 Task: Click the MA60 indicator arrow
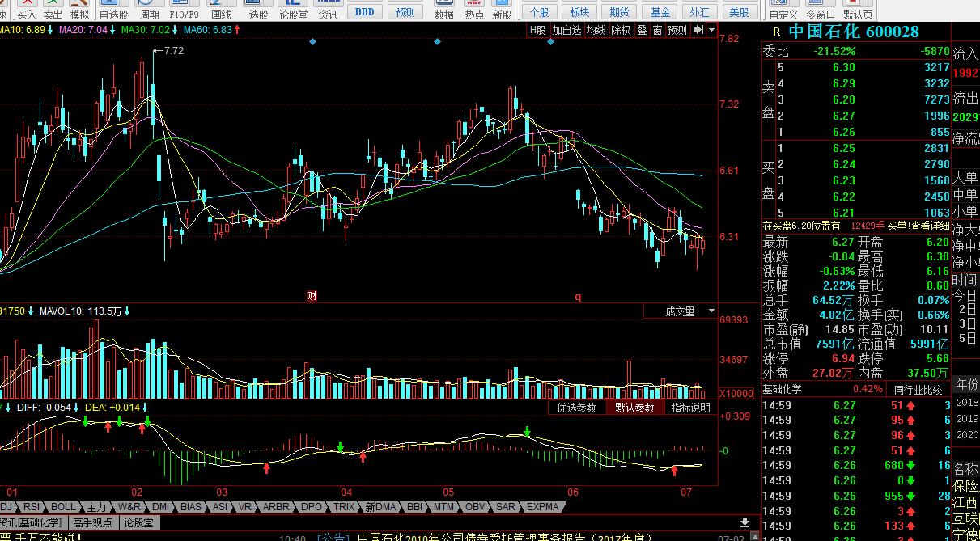pyautogui.click(x=238, y=30)
